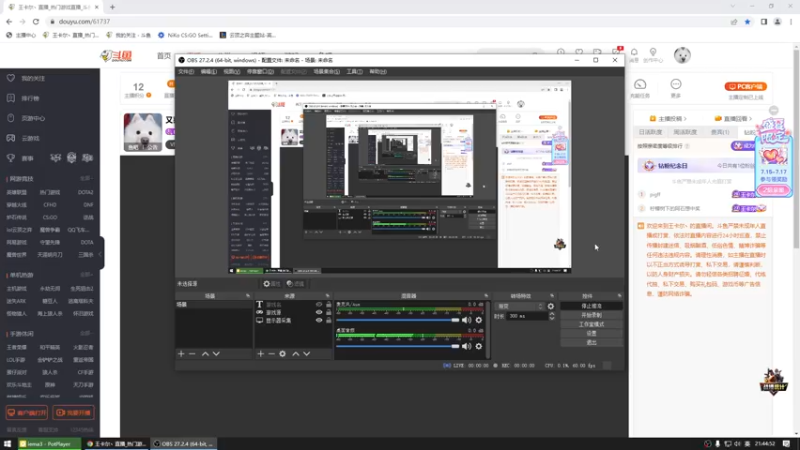Move selected scene down
Viewport: 800px width, 450px height.
pos(216,354)
